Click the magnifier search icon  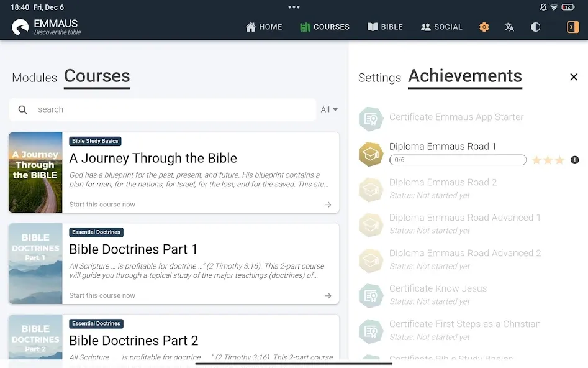23,109
